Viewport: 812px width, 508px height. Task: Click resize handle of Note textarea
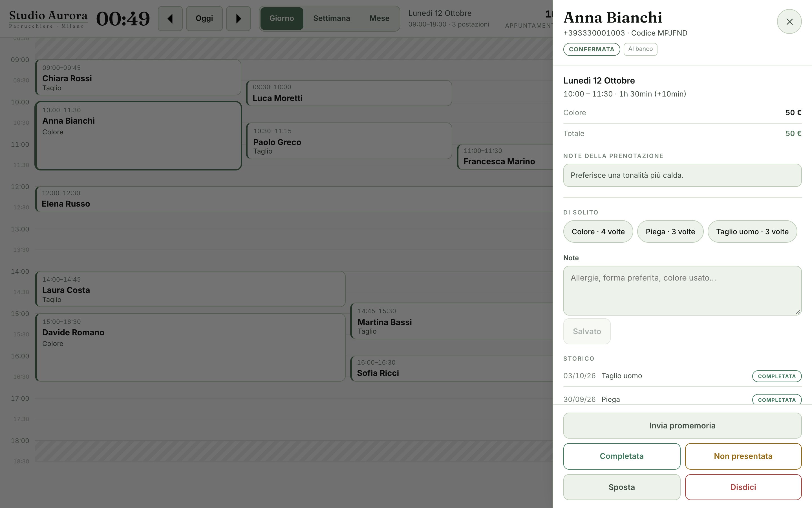798,312
